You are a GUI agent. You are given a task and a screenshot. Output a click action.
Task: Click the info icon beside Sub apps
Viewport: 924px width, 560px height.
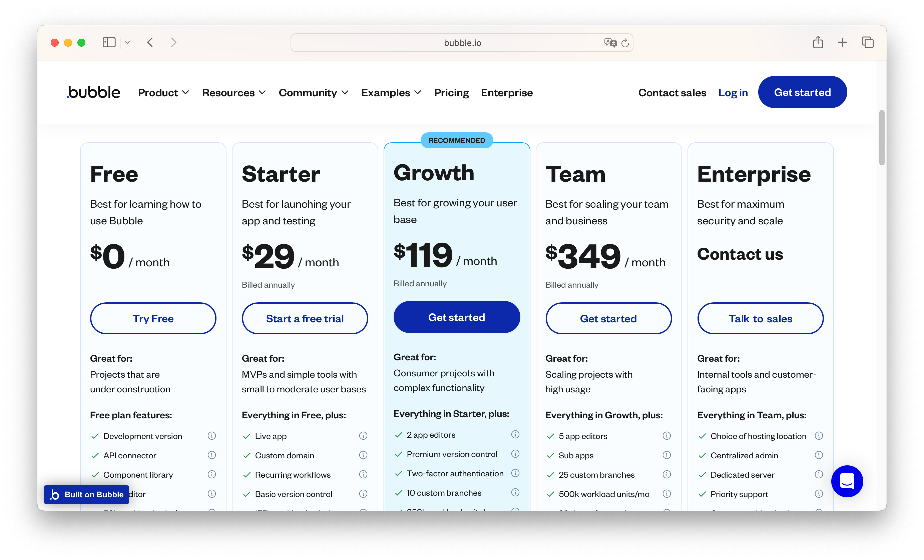(x=667, y=455)
